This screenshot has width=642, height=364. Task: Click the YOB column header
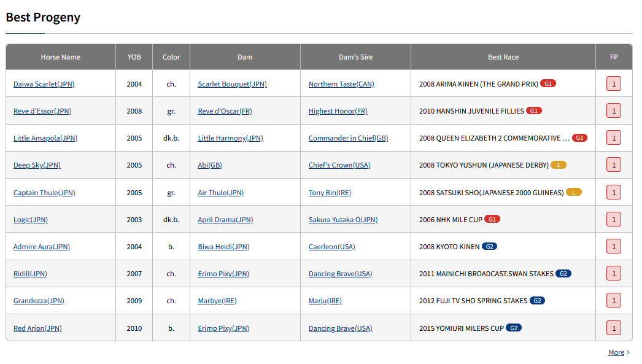(x=134, y=57)
